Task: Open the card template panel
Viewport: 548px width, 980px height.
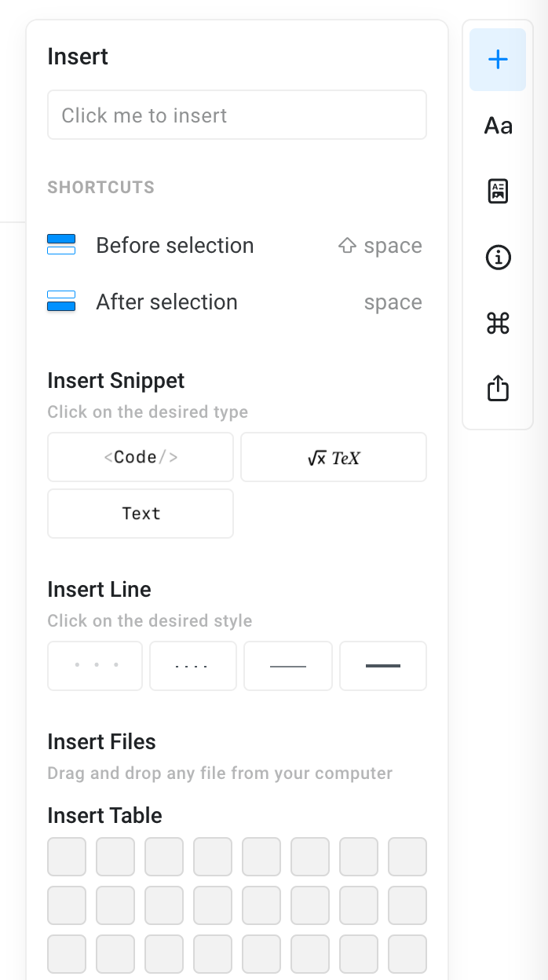Action: [x=498, y=191]
